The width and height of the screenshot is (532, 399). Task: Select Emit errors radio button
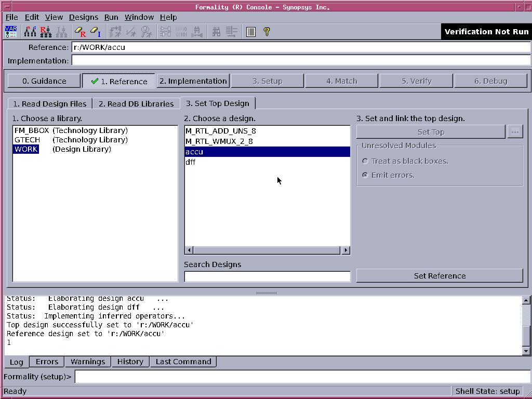tap(365, 175)
